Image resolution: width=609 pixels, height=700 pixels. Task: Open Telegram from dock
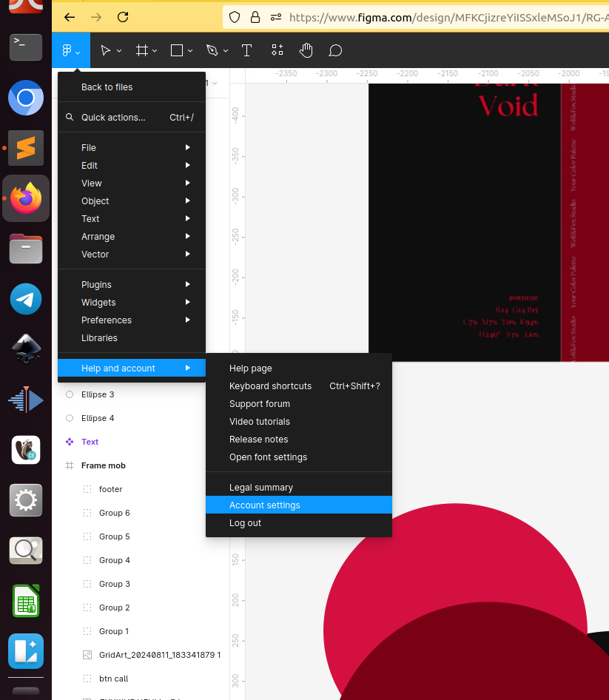26,299
